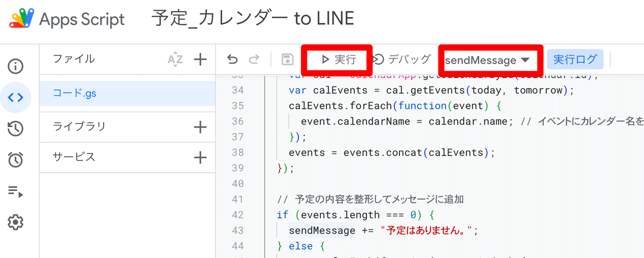Run the script with 実行 button
644x258 pixels.
coord(338,60)
